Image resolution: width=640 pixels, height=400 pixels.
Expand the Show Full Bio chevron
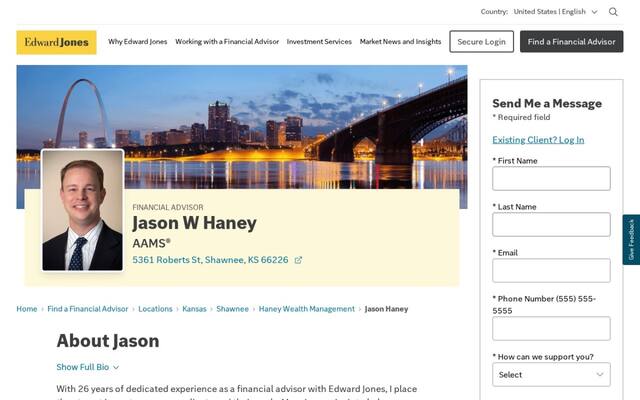pyautogui.click(x=116, y=367)
